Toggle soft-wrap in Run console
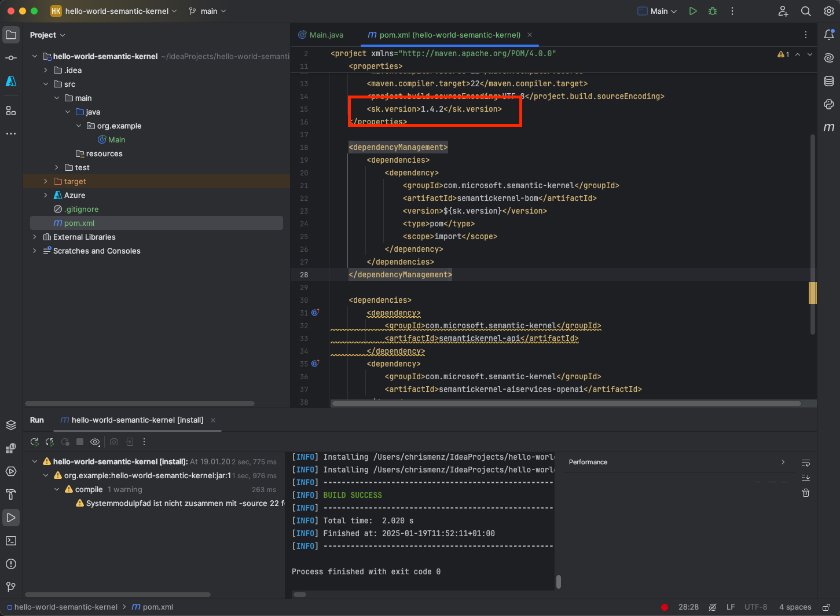The image size is (840, 616). tap(806, 463)
